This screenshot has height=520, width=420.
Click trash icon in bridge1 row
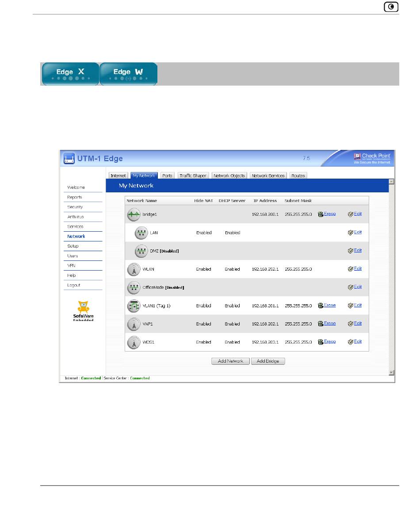click(x=320, y=214)
